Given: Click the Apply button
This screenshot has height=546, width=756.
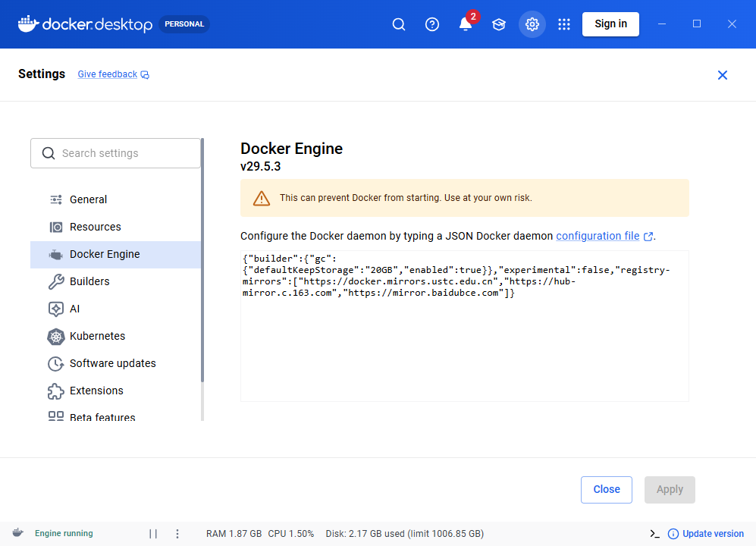Looking at the screenshot, I should pos(670,490).
